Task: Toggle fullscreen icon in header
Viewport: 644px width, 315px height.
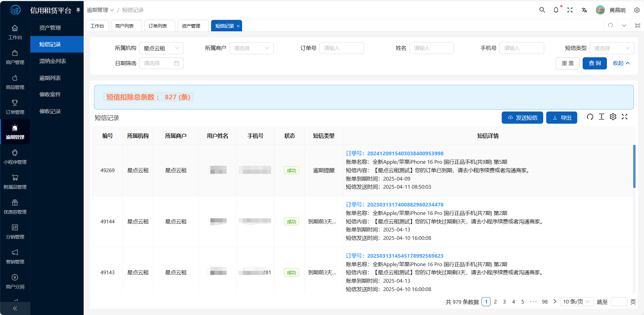Action: pos(570,10)
